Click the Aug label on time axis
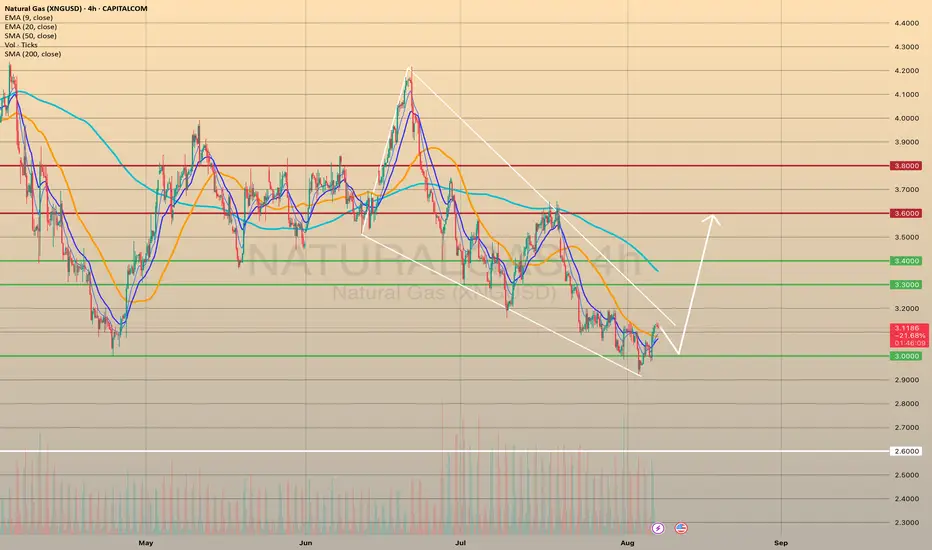 pyautogui.click(x=627, y=543)
